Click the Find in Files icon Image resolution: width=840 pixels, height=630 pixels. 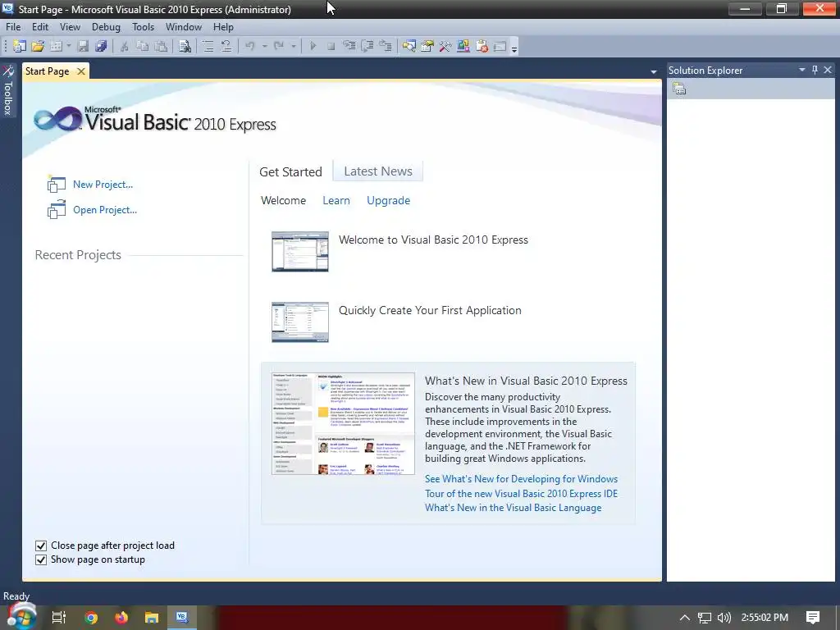click(185, 46)
